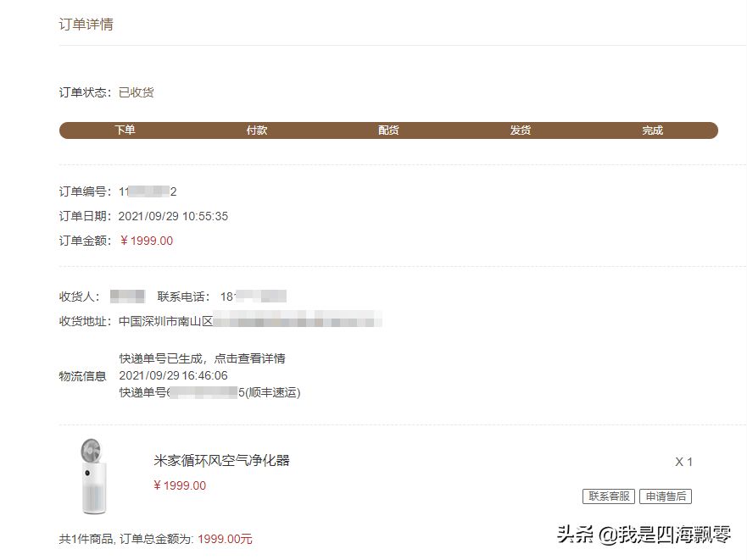Click the 中国深圳市南山区 delivery address text

click(166, 321)
